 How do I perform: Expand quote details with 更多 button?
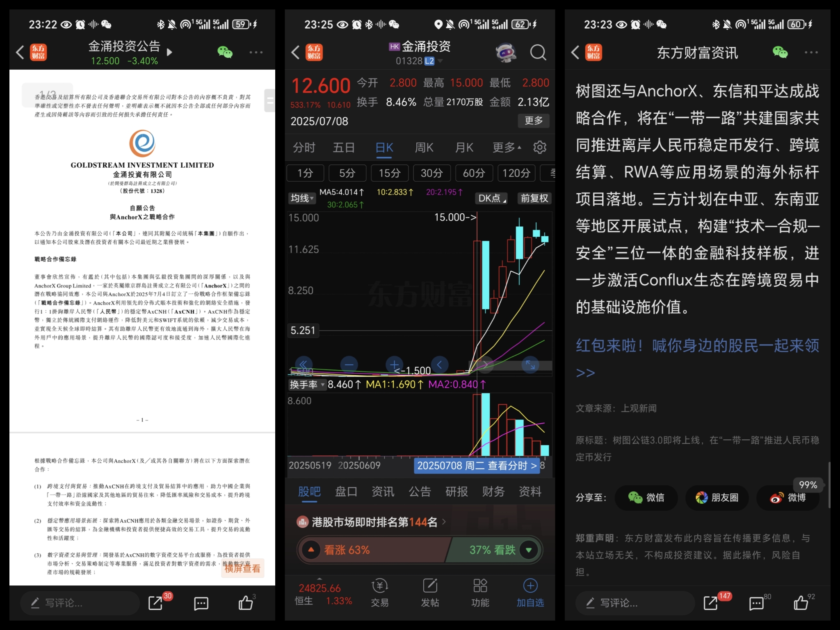534,121
